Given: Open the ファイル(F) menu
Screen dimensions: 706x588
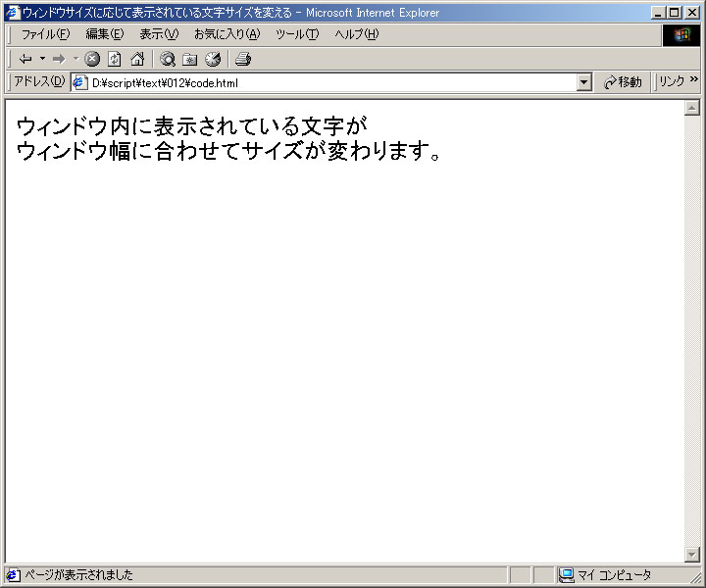Looking at the screenshot, I should point(45,34).
